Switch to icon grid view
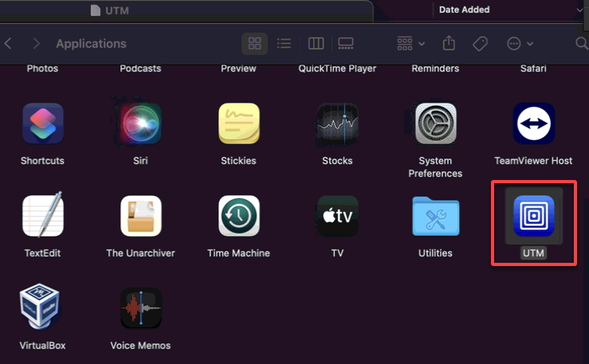The image size is (589, 364). click(255, 43)
